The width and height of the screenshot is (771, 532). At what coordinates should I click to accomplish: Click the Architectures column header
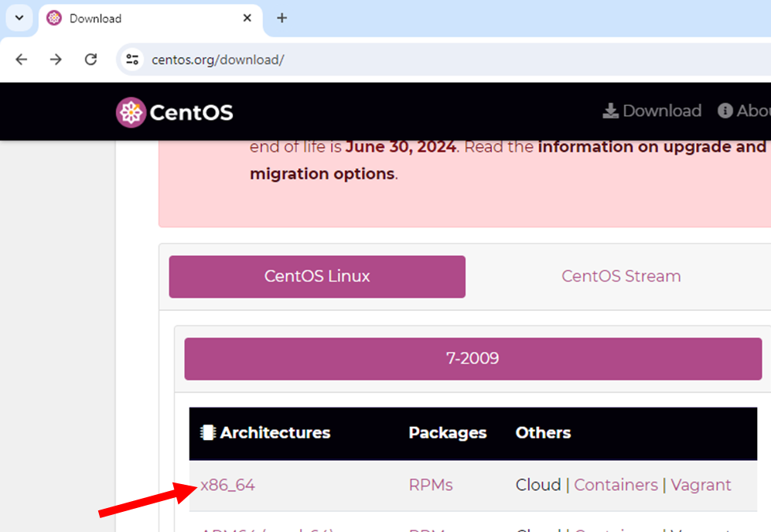(x=275, y=433)
